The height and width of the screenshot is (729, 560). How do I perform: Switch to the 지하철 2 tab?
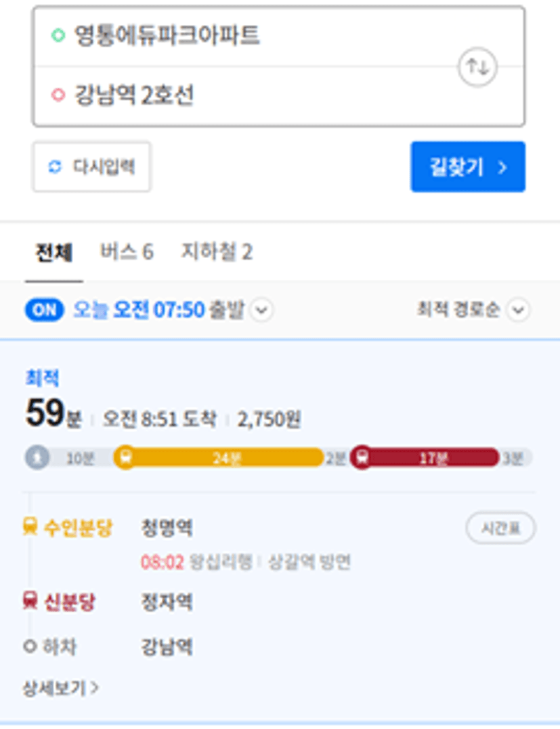coord(217,252)
